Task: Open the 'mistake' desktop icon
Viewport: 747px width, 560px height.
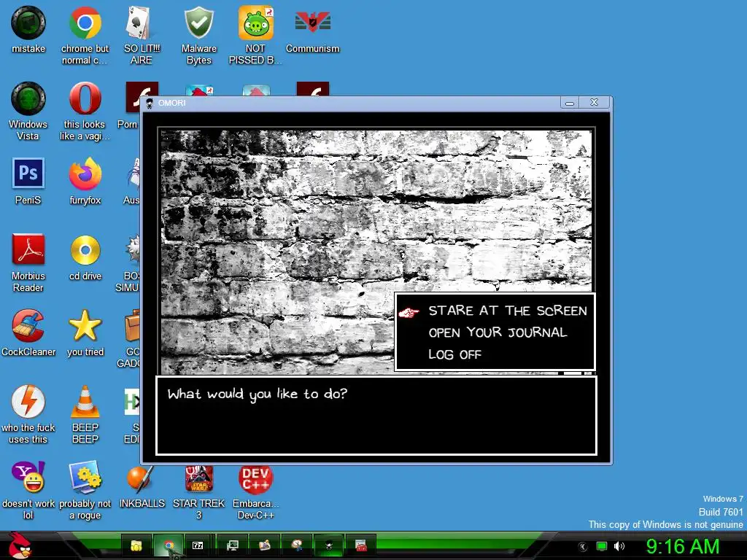Action: point(28,23)
